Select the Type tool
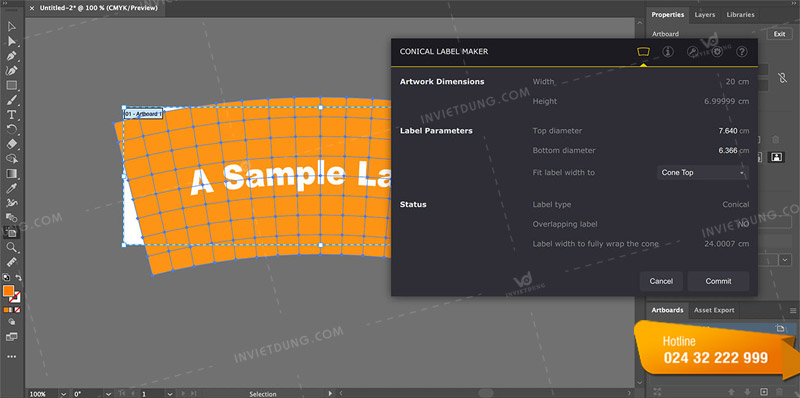The height and width of the screenshot is (398, 800). coord(12,115)
